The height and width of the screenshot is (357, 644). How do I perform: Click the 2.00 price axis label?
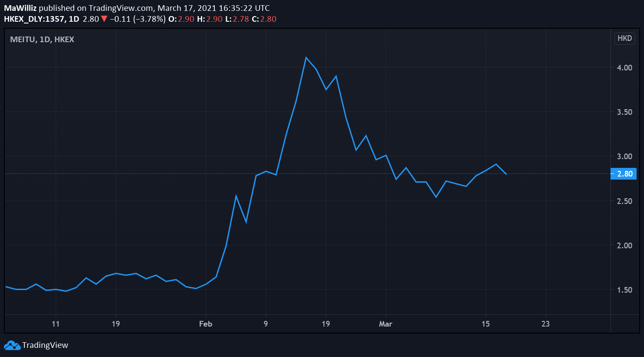624,245
